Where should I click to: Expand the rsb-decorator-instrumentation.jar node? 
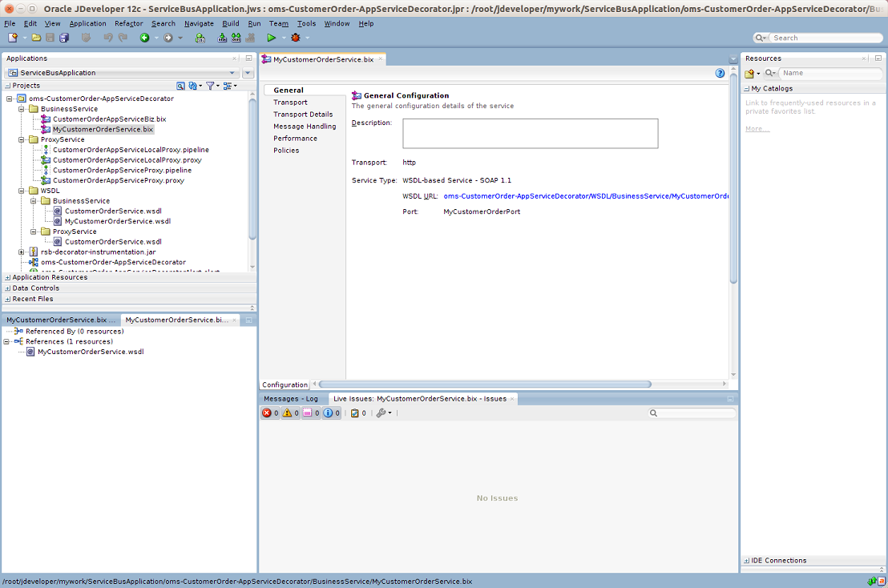tap(22, 252)
